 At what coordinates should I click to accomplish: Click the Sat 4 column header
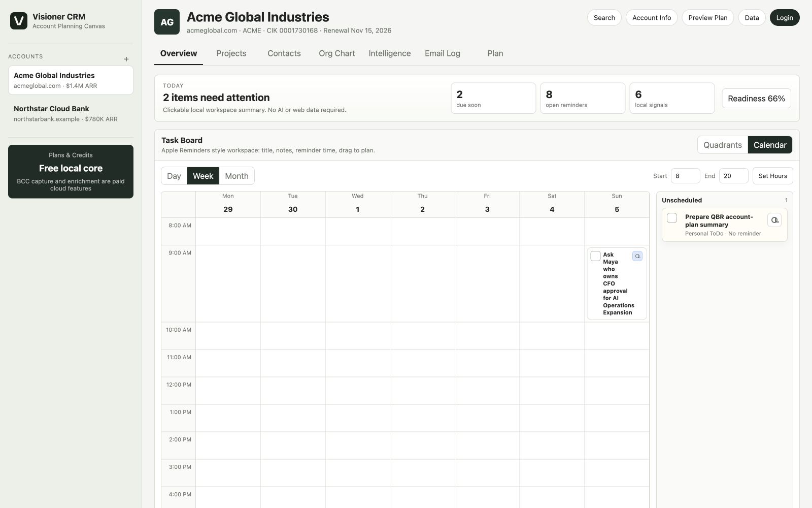pos(552,204)
